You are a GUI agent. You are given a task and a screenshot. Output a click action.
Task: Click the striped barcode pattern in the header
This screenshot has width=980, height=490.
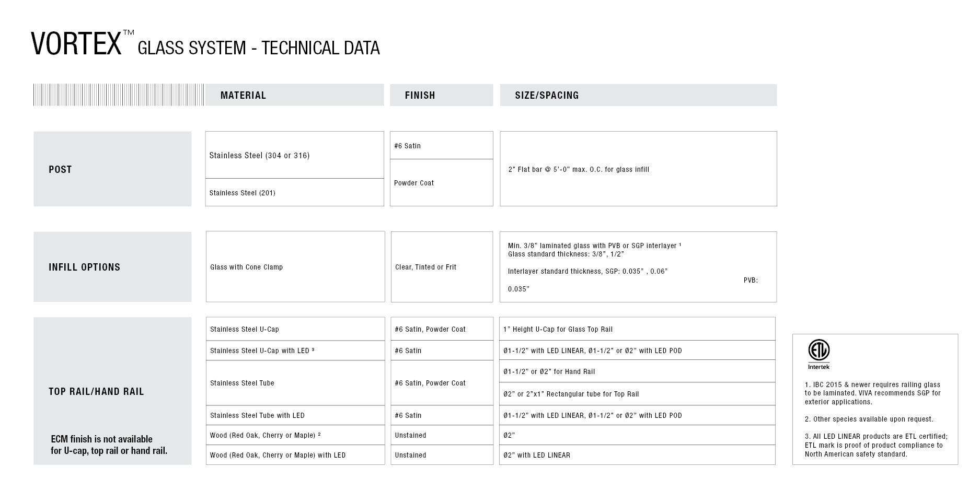tap(119, 95)
